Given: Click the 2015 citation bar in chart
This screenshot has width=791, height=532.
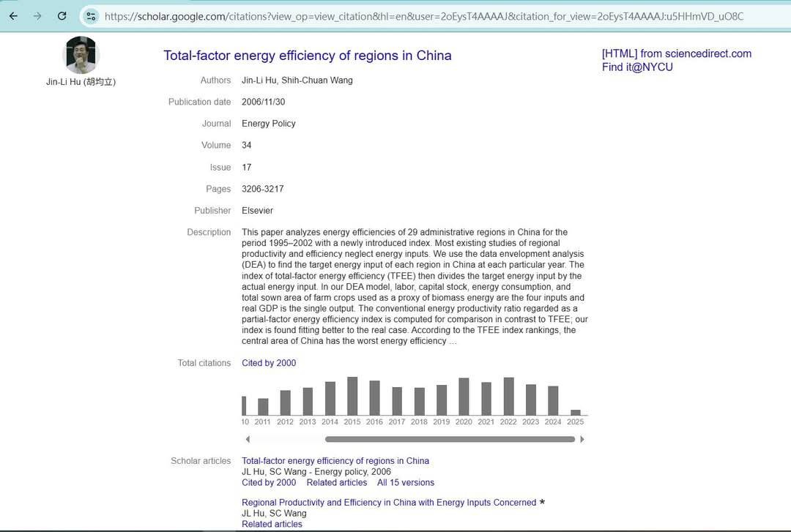Looking at the screenshot, I should 352,397.
